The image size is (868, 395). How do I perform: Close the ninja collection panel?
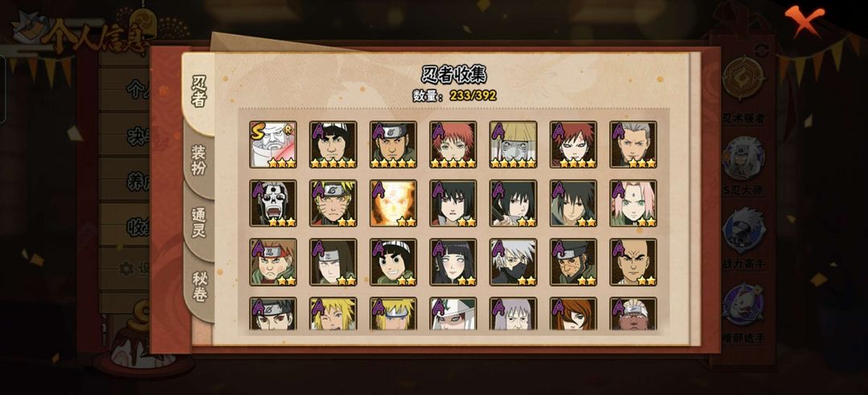(804, 20)
